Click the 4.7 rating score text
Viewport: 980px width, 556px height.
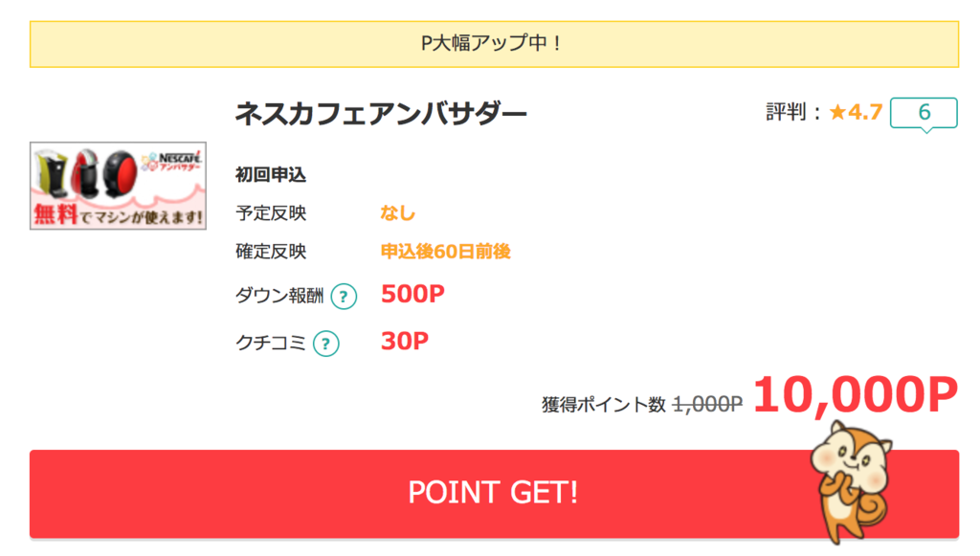[865, 113]
